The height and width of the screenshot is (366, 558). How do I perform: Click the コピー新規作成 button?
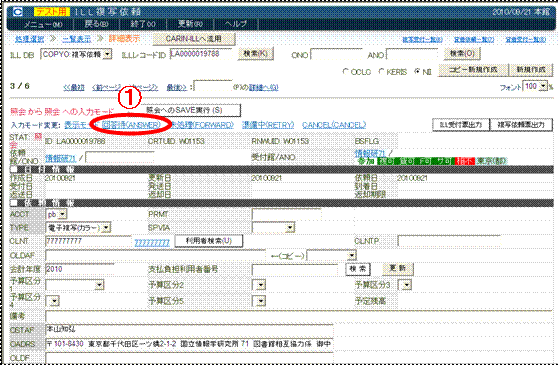473,70
